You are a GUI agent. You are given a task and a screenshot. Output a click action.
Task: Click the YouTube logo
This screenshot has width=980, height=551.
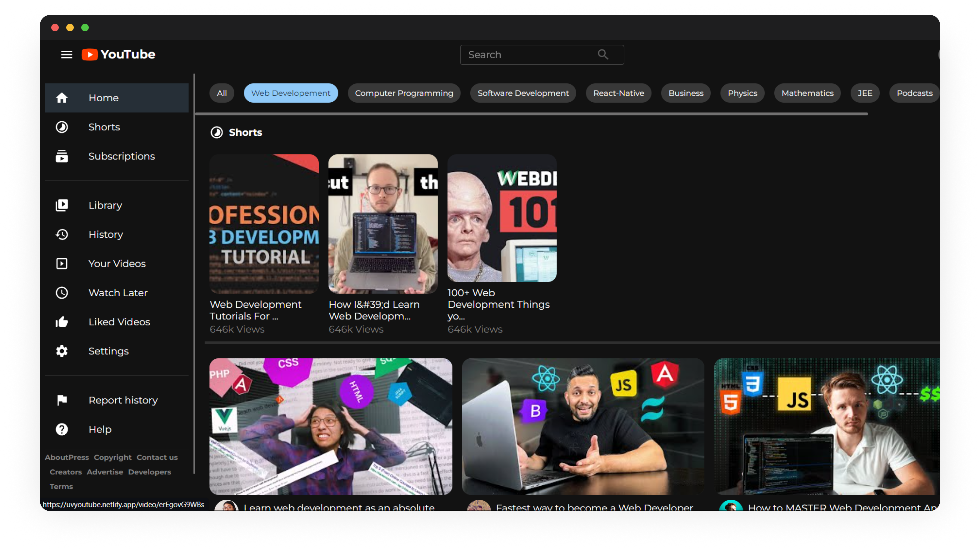[x=118, y=54]
